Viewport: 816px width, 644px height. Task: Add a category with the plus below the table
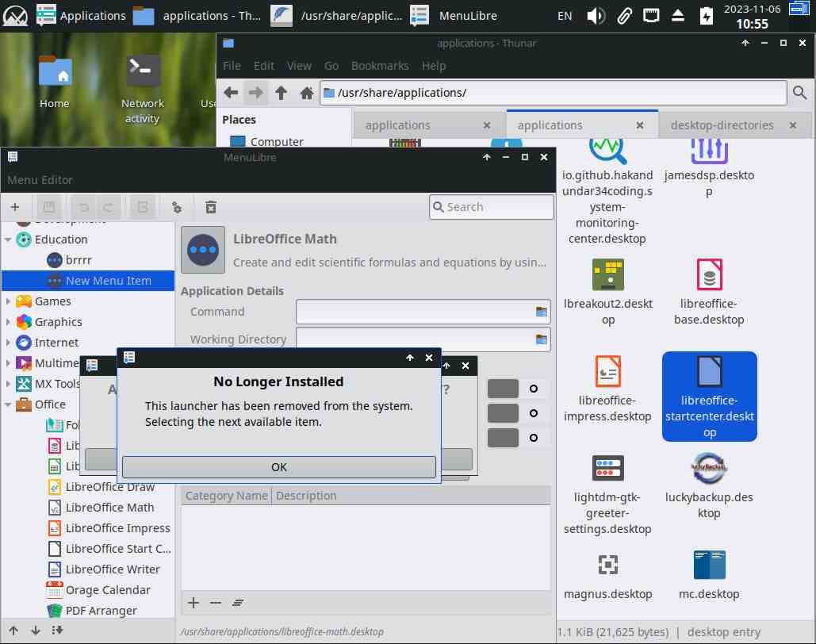point(193,603)
